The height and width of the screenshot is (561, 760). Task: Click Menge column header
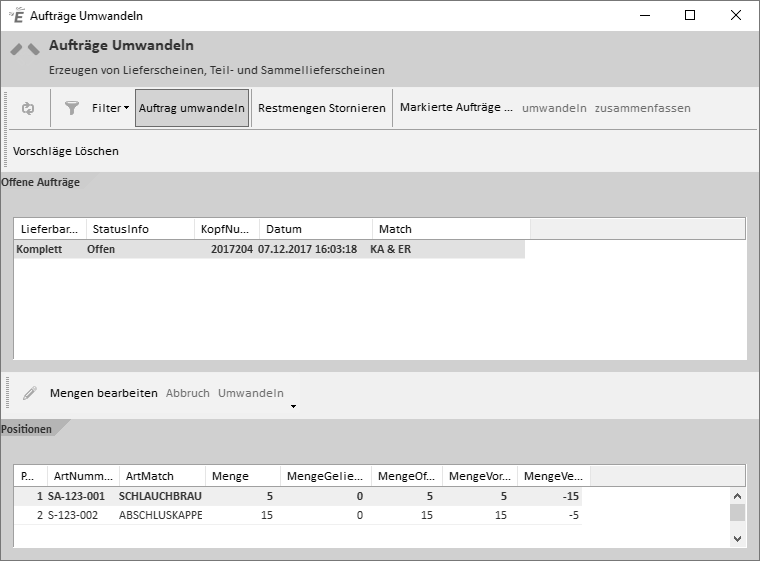[243, 476]
